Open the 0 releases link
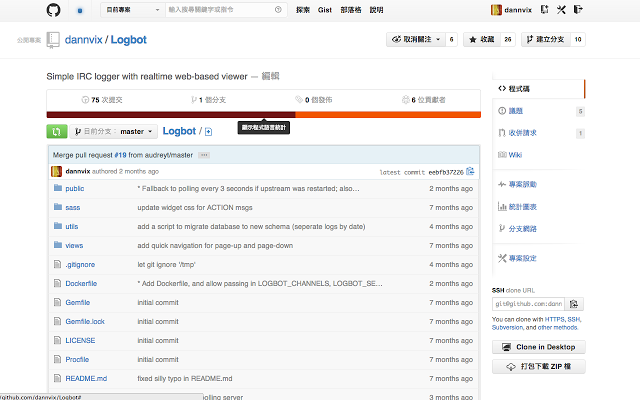Image resolution: width=640 pixels, height=400 pixels. click(313, 100)
